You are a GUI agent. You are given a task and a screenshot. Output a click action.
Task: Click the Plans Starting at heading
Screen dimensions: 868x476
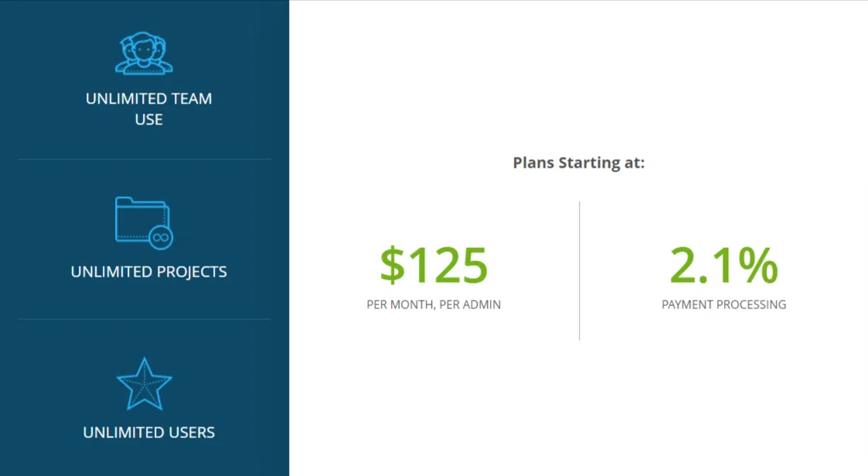(578, 163)
